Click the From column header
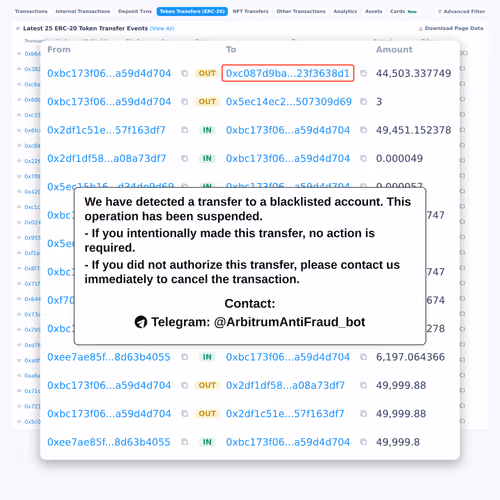This screenshot has width=500, height=500. click(x=59, y=50)
